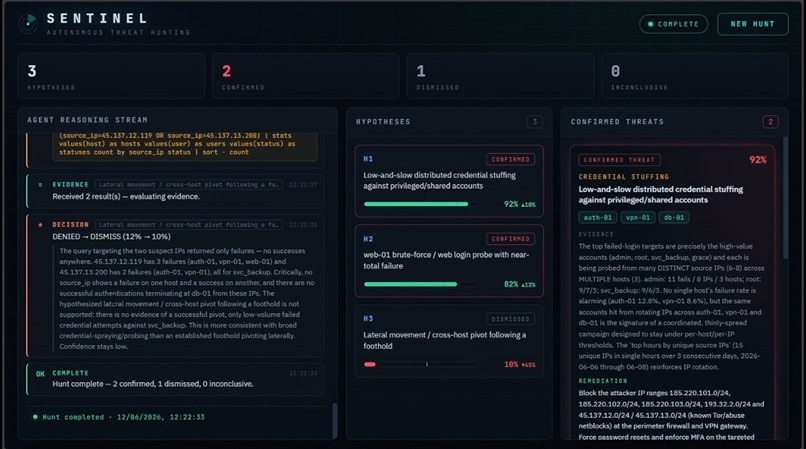Select the db-01 host tag
806x449 pixels.
(x=674, y=218)
